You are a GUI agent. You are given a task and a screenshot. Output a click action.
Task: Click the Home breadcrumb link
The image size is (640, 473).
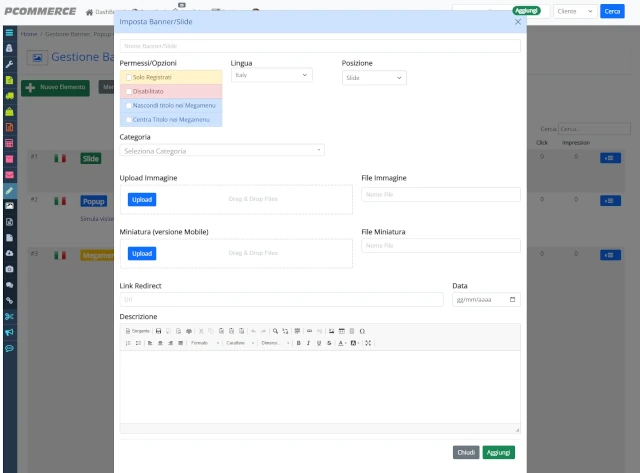(x=29, y=34)
